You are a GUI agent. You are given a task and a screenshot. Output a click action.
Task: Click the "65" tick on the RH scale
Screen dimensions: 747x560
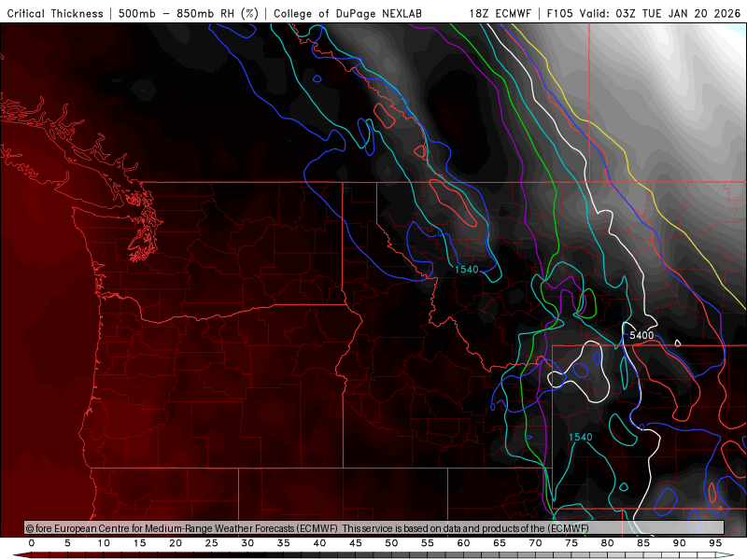[500, 543]
